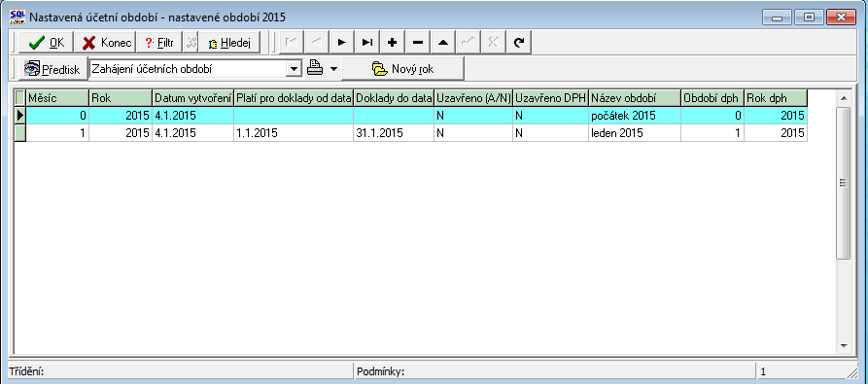Open print preview with Předtisk button

tap(53, 69)
